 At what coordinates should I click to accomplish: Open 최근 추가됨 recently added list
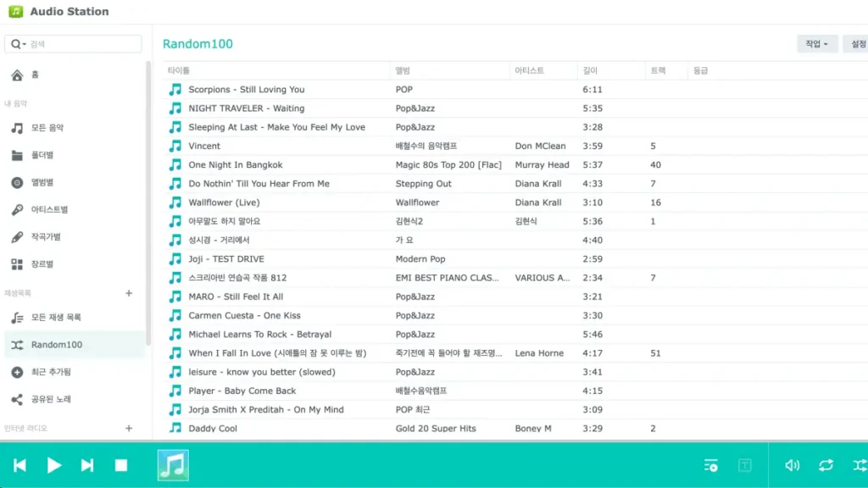(75, 372)
